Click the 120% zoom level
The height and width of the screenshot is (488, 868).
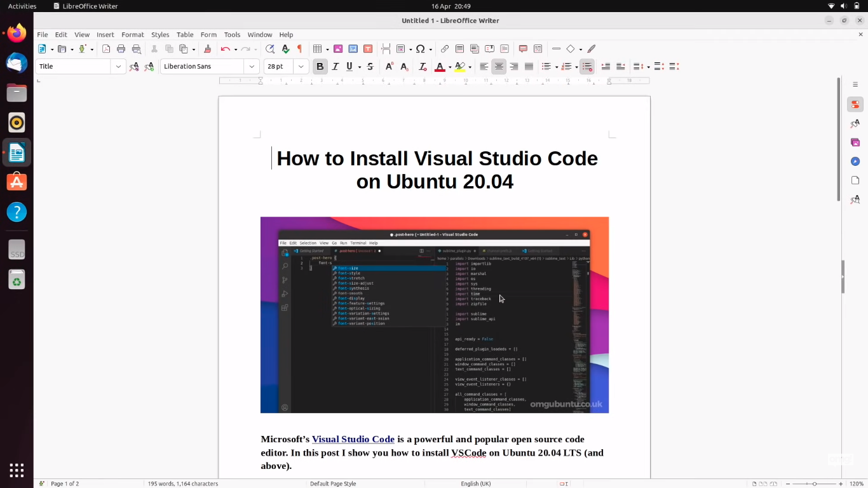pyautogui.click(x=857, y=484)
